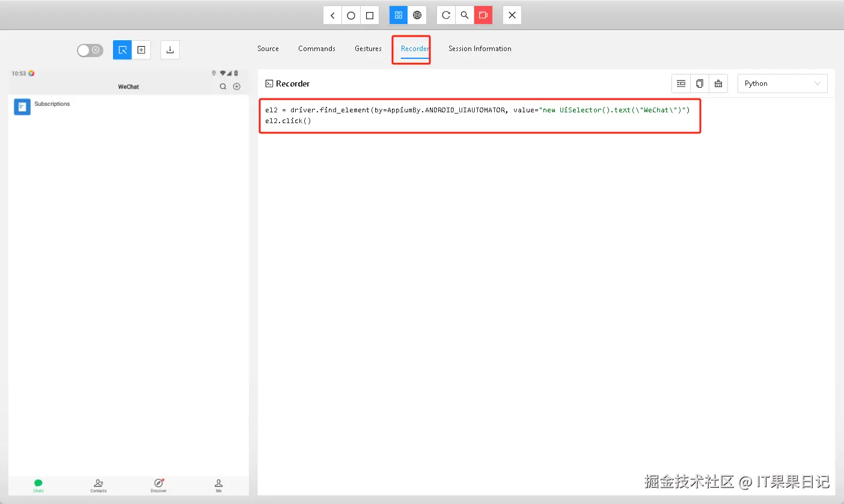Tap the WeChat search magnifier icon
The width and height of the screenshot is (844, 504).
point(223,87)
